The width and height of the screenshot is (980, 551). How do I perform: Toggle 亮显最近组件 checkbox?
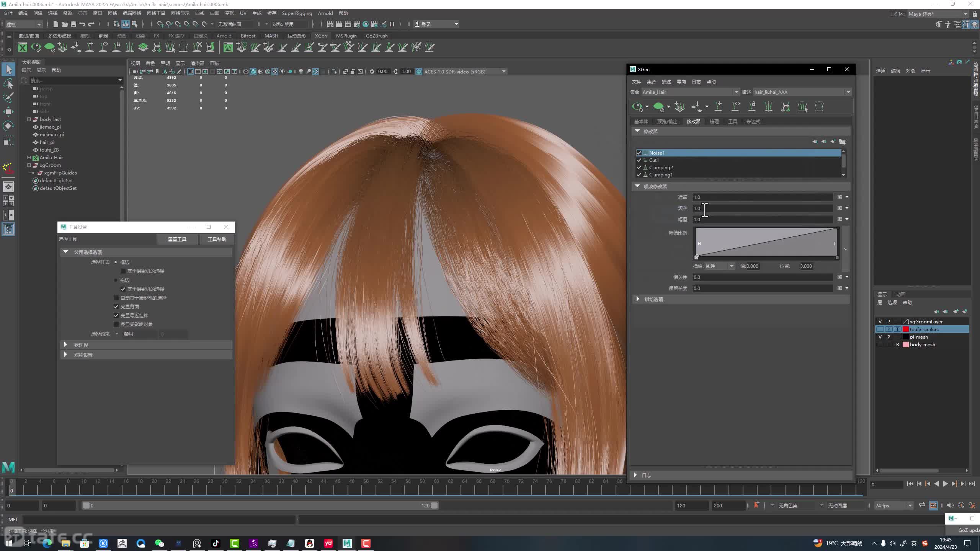[116, 315]
